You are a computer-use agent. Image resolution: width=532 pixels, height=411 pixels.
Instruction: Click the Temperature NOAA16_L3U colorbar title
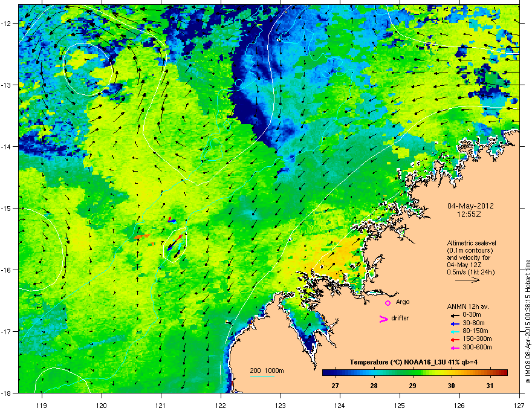click(414, 362)
